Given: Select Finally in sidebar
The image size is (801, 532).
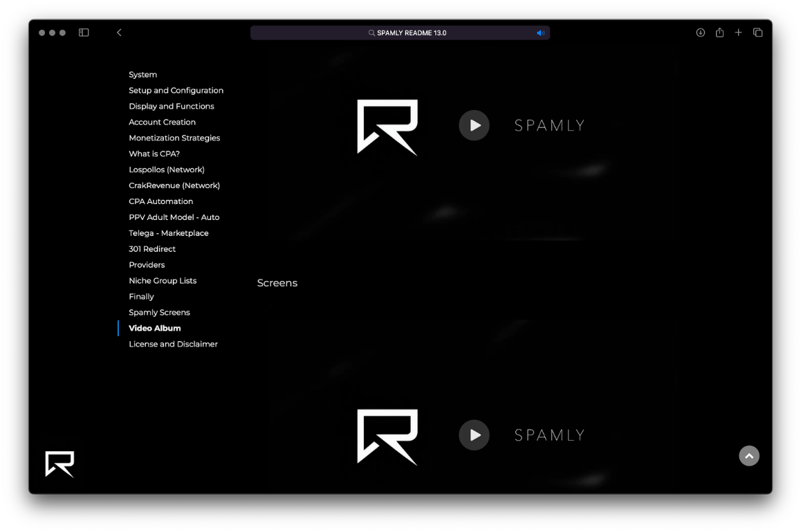Looking at the screenshot, I should [142, 296].
